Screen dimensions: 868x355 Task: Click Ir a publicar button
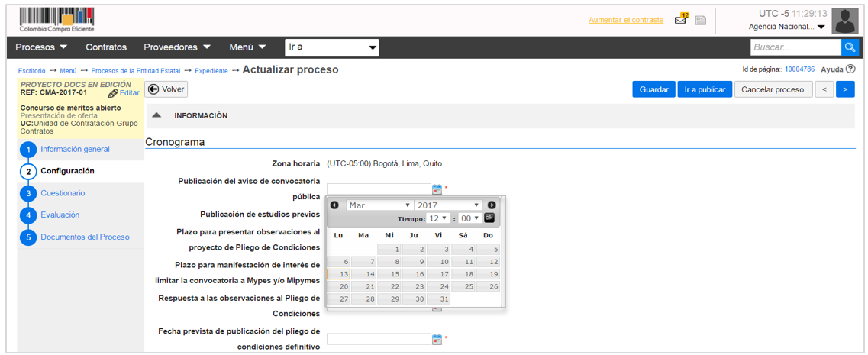coord(704,89)
